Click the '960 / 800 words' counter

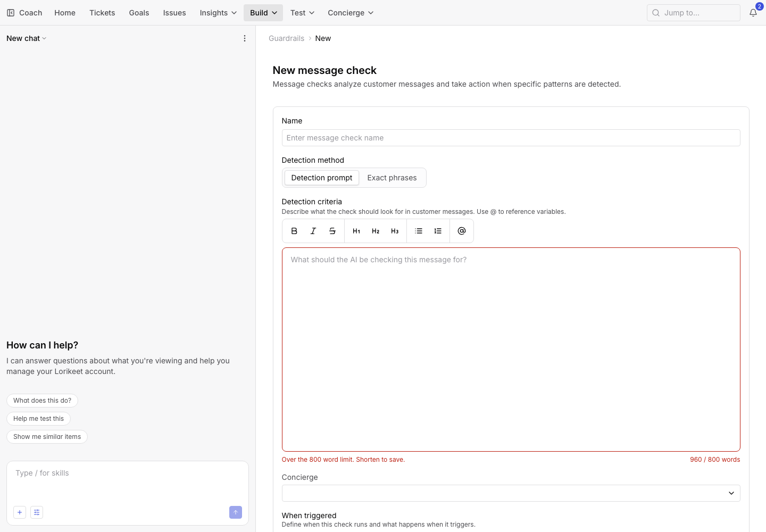point(715,460)
